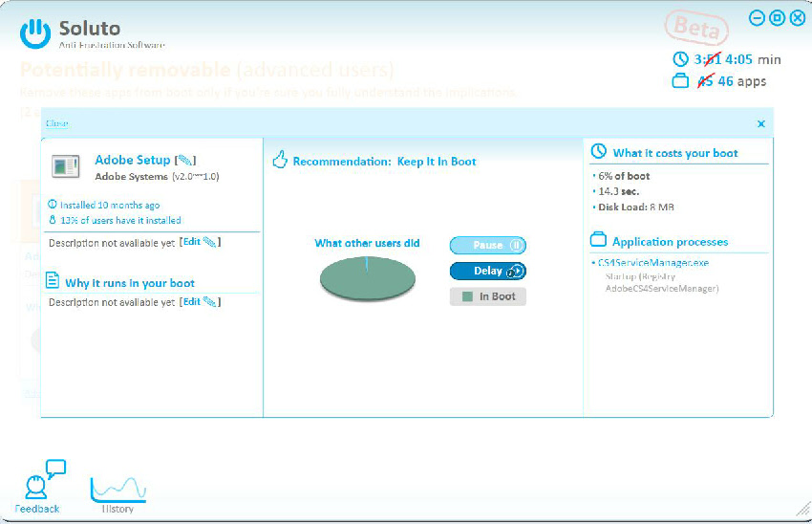Screen dimensions: 812x524
Task: Edit the 'Why it runs in your boot' description
Action: coord(200,301)
